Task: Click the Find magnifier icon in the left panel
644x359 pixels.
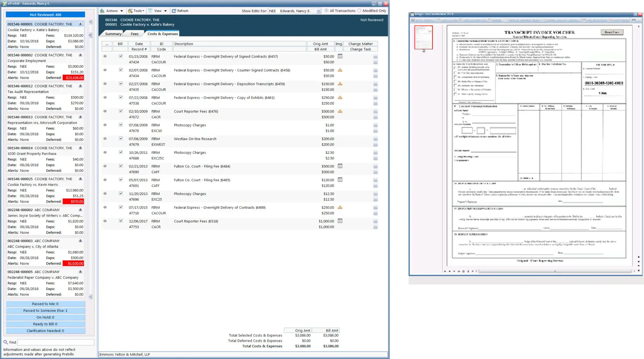Action: 5,342
